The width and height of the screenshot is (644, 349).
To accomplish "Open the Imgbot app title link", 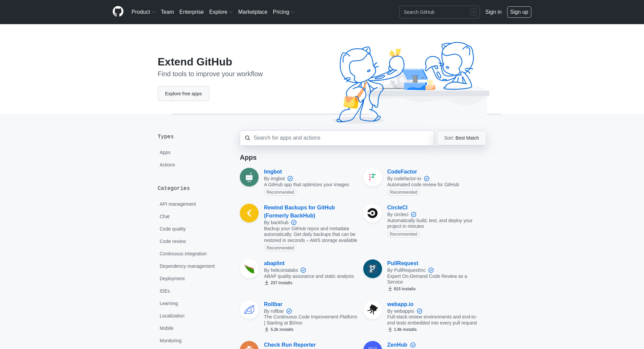I will [273, 171].
